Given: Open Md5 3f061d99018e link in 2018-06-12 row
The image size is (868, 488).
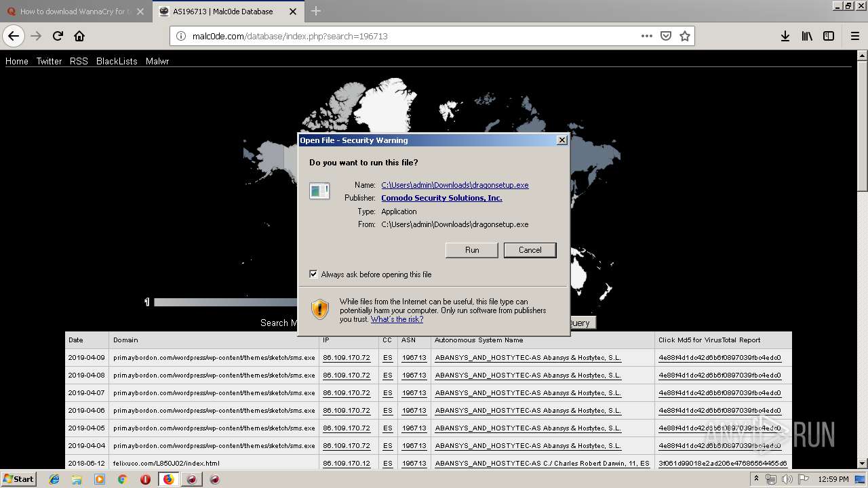Looking at the screenshot, I should point(723,464).
